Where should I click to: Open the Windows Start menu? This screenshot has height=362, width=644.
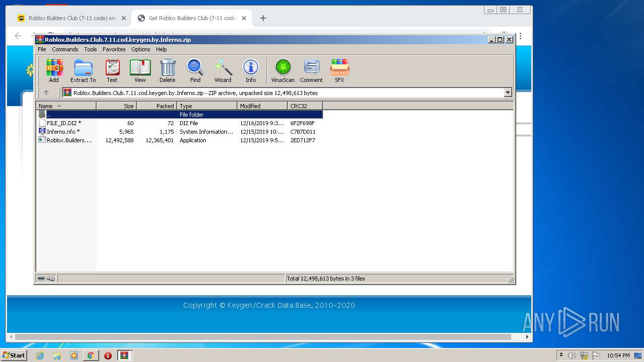point(14,355)
